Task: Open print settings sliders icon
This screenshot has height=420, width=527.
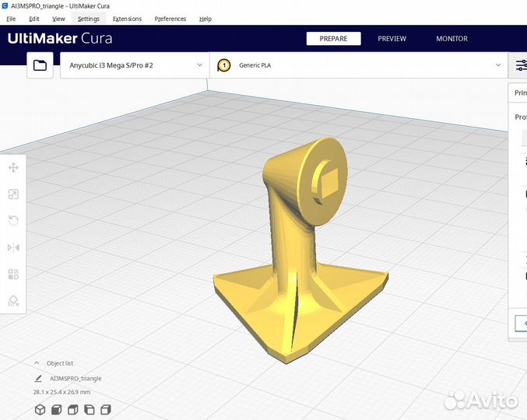Action: coord(521,66)
